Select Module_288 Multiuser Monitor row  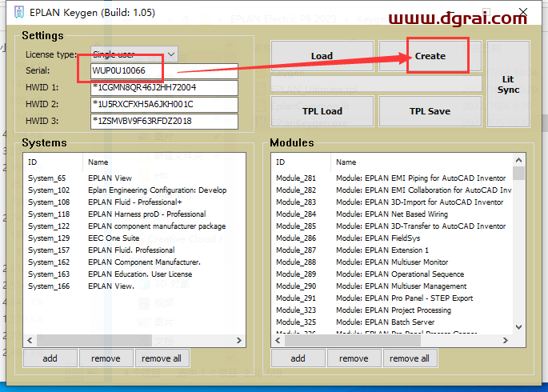393,262
